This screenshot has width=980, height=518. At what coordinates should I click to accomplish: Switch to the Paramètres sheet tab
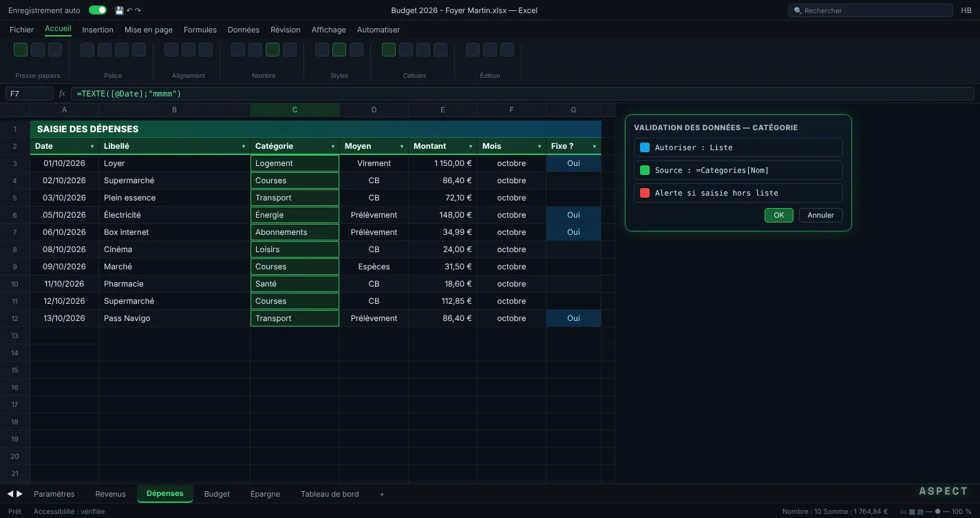coord(54,494)
